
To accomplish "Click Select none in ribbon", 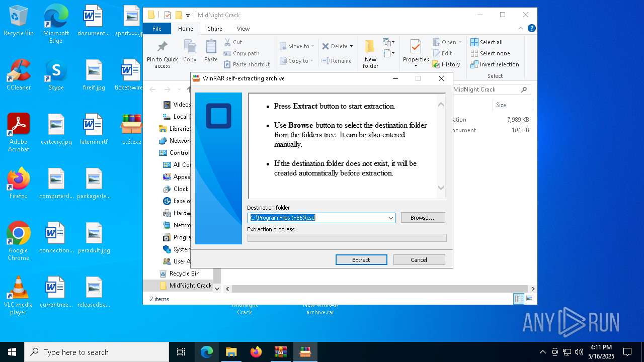I will (x=490, y=53).
